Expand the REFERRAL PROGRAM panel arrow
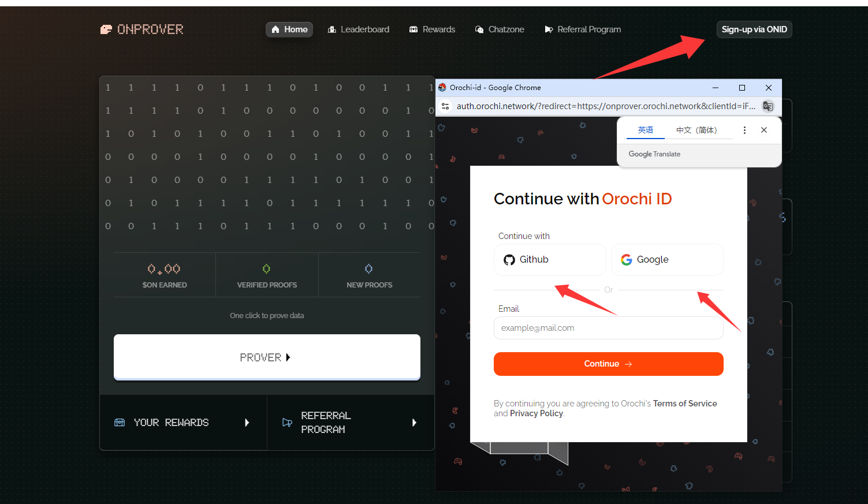 [x=415, y=422]
